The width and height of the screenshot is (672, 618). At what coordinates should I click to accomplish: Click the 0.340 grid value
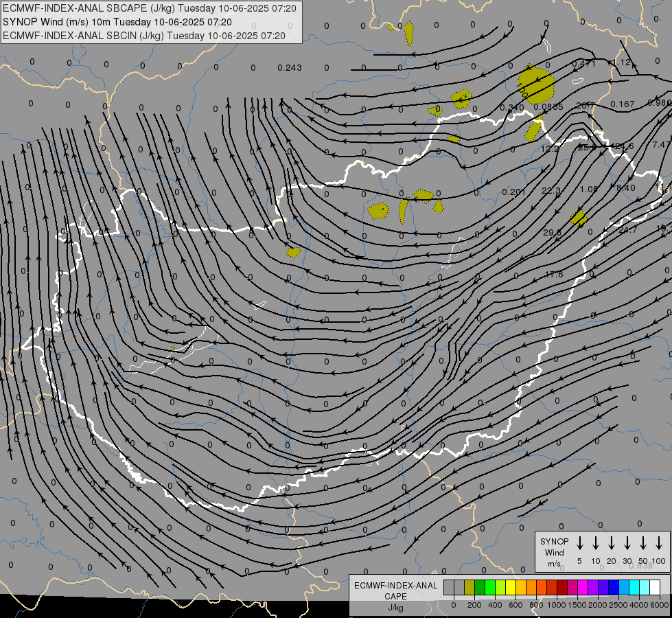(x=511, y=107)
